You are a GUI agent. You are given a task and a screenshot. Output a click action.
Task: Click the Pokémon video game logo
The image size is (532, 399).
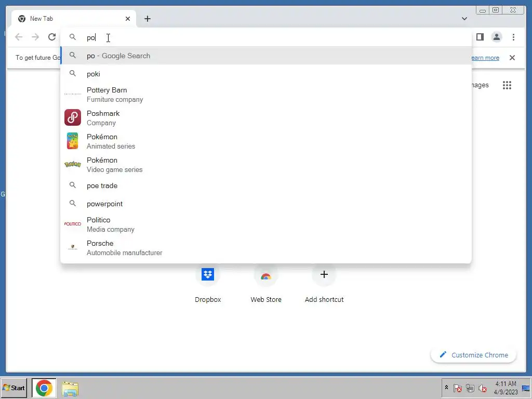tap(73, 165)
